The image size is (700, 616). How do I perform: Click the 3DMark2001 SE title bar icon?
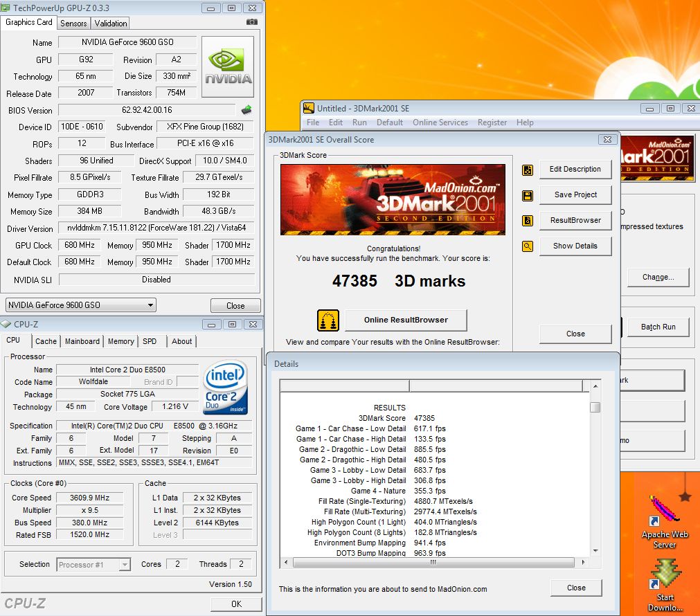click(x=309, y=108)
